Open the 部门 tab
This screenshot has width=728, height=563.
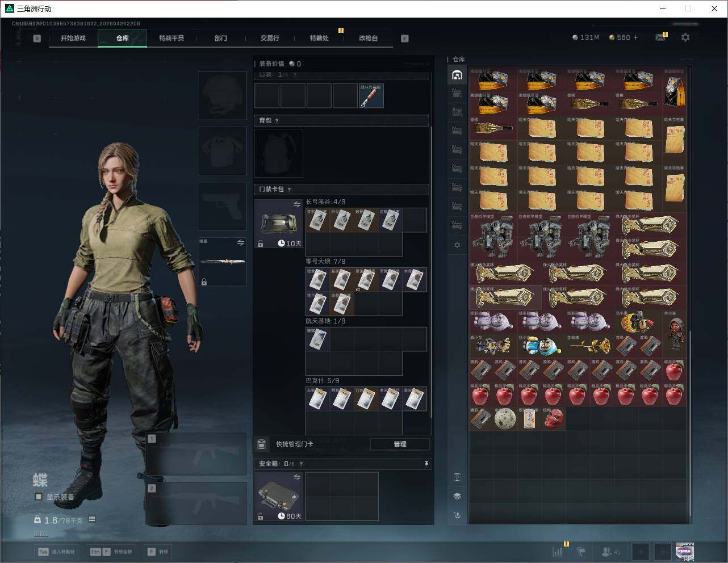click(221, 38)
